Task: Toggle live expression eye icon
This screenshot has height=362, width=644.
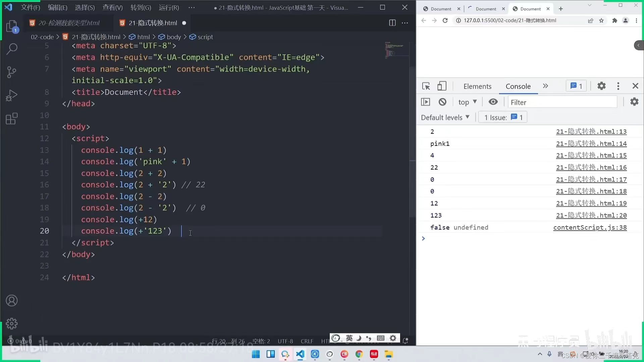Action: tap(493, 102)
